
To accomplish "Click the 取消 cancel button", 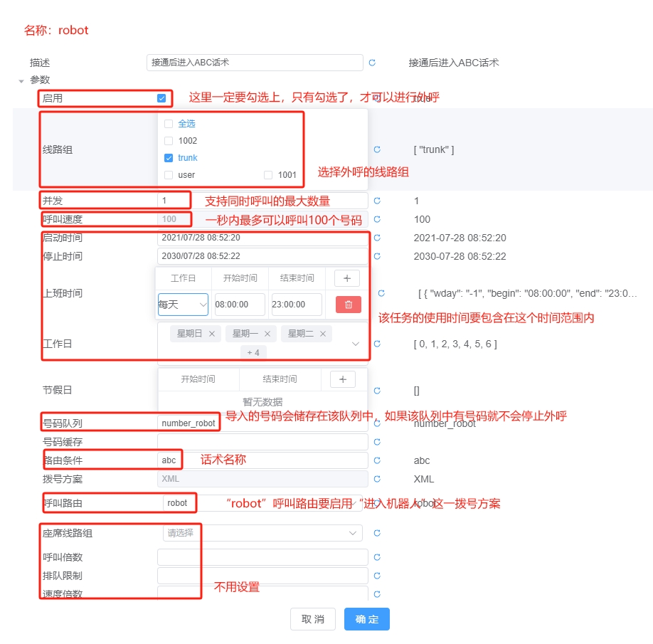I will [x=313, y=619].
